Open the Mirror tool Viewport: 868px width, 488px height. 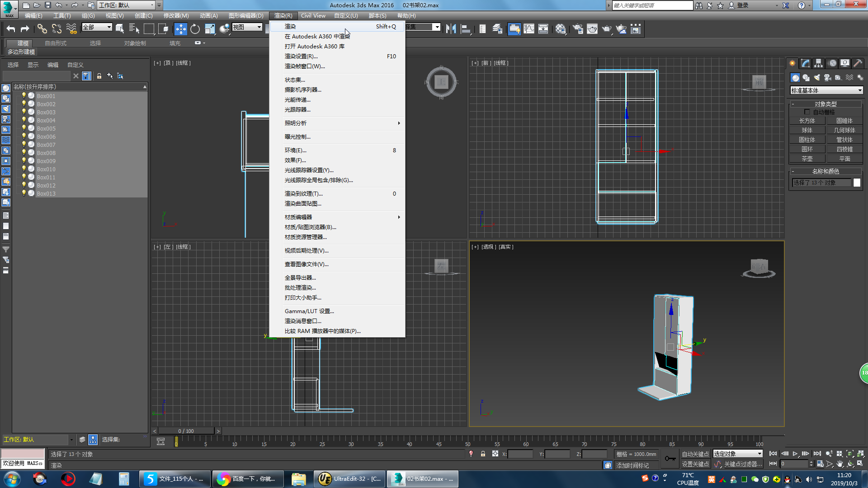coord(451,29)
